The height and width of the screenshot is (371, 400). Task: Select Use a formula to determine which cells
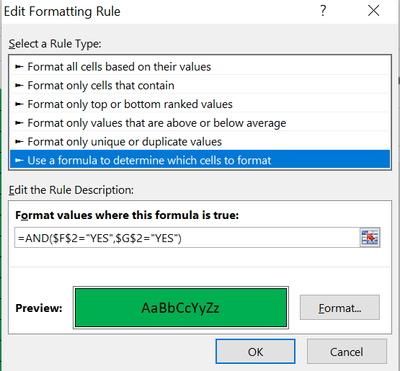pyautogui.click(x=200, y=160)
